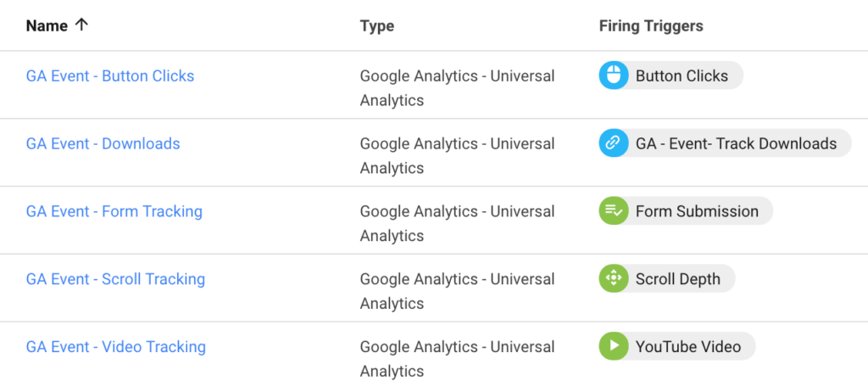Click the link icon for Track Downloads trigger

[x=614, y=143]
